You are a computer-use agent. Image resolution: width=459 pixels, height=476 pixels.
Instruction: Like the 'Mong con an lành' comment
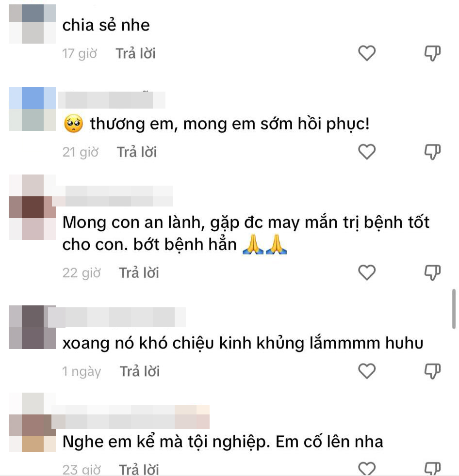tap(367, 272)
